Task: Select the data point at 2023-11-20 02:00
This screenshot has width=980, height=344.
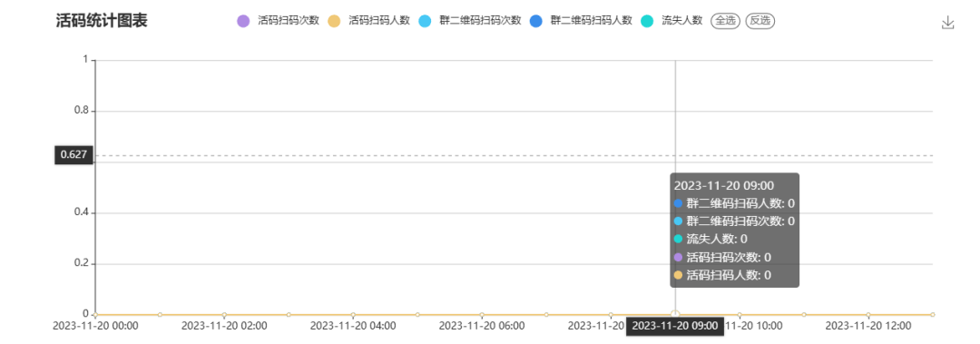Action: [x=224, y=315]
